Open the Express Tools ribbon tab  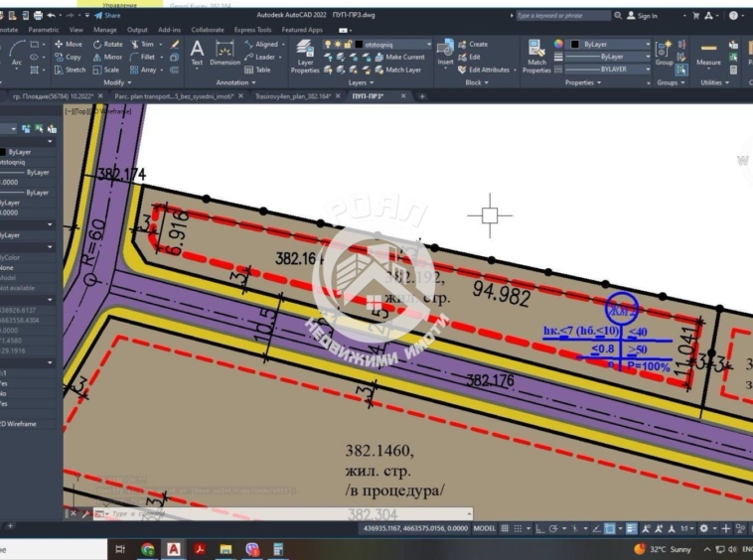coord(252,30)
